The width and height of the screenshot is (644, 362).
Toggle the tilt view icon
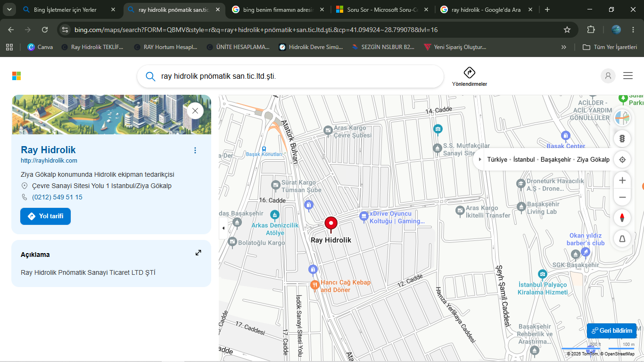click(622, 239)
